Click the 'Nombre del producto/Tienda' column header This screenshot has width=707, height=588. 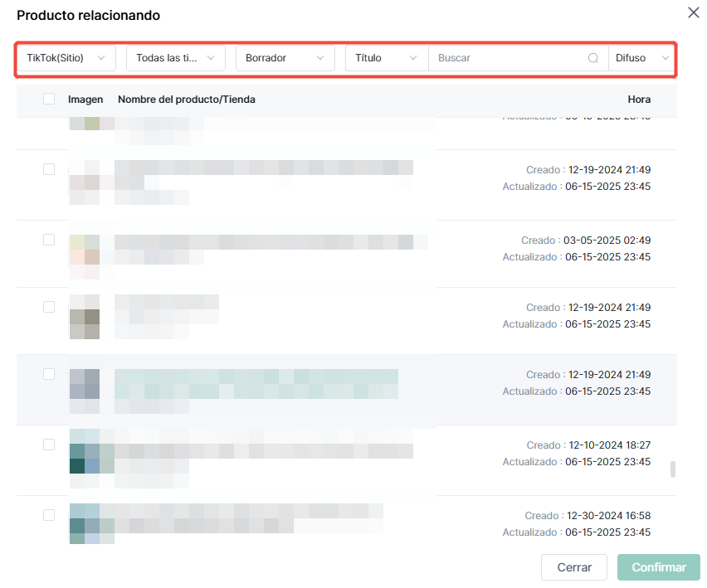(187, 100)
